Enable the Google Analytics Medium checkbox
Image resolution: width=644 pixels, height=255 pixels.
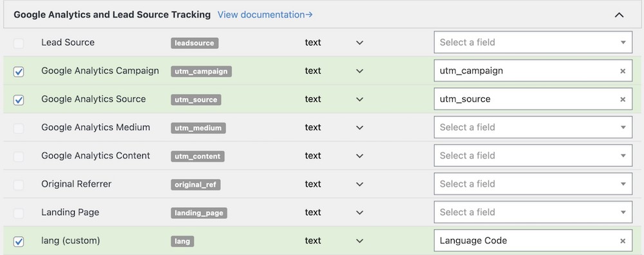click(x=19, y=128)
